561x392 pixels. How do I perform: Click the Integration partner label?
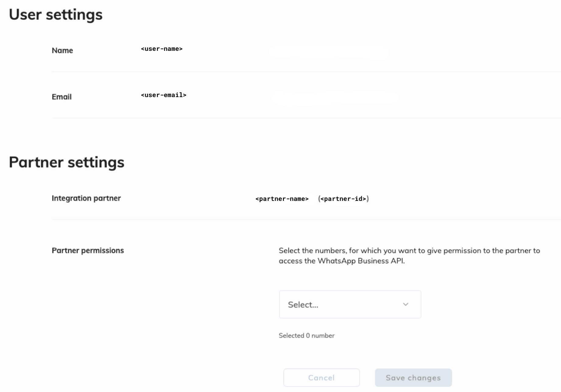click(86, 198)
